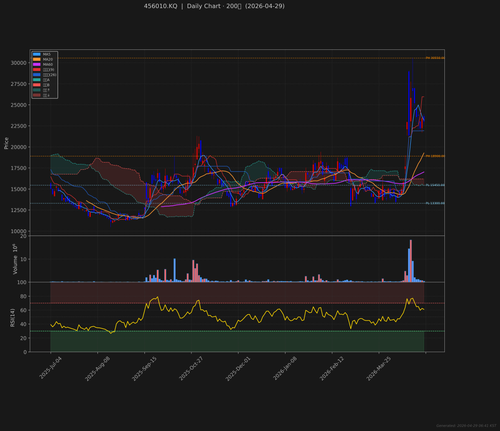500x431 pixels.
Task: Click the 27500 price tick label
Action: [19, 84]
